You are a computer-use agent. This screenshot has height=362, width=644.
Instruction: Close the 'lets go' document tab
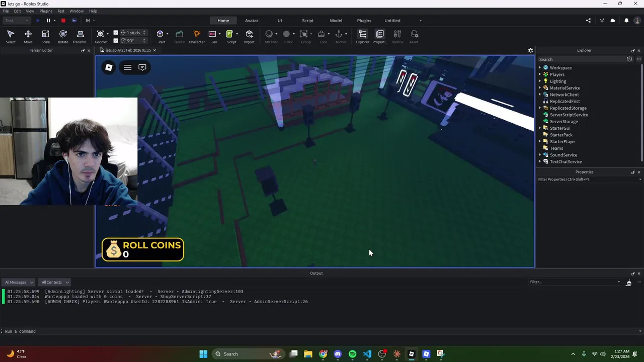[x=154, y=50]
